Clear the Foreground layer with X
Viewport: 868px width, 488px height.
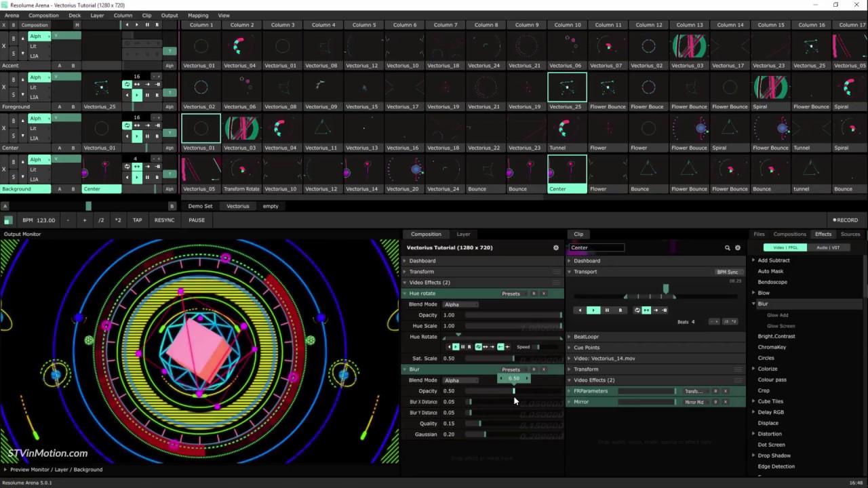coord(3,87)
